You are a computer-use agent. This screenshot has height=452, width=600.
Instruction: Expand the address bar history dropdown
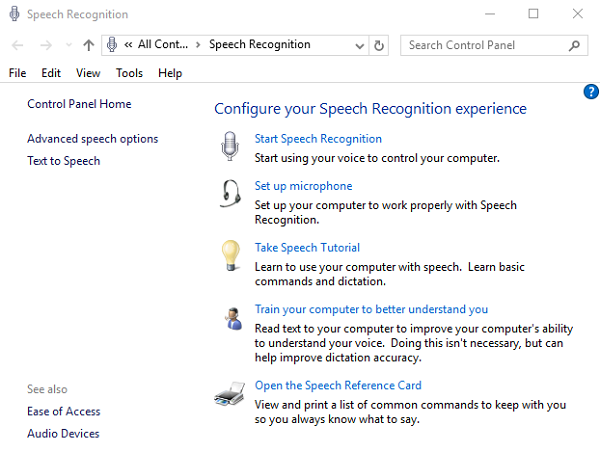click(x=360, y=45)
